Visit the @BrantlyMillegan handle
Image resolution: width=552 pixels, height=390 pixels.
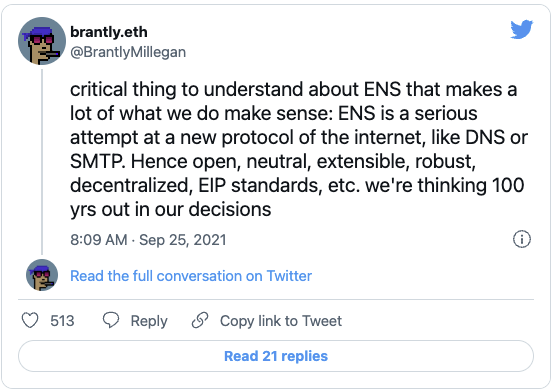click(128, 52)
